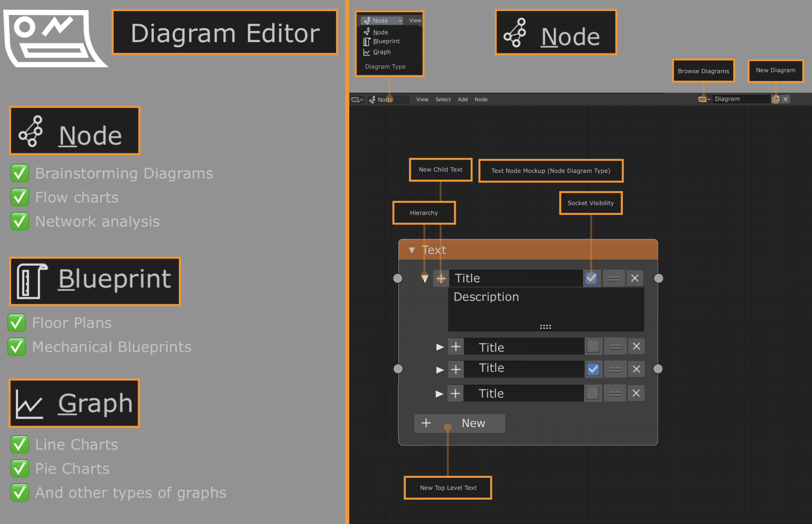Viewport: 812px width, 524px height.
Task: Delete the Title row just above the New button
Action: [x=636, y=393]
